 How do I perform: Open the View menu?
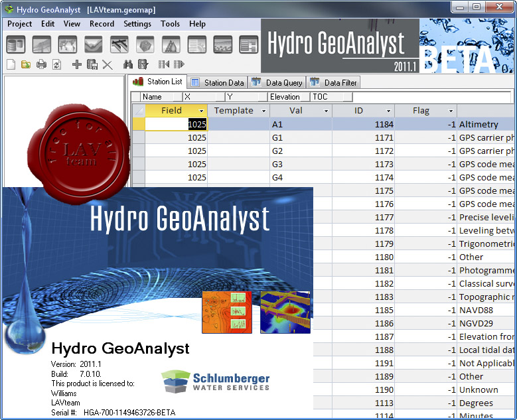72,24
